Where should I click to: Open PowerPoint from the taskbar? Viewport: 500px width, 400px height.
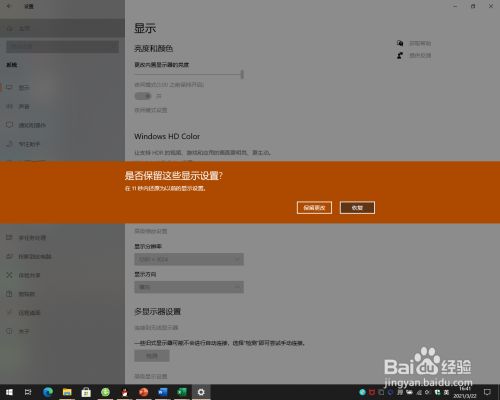coord(144,392)
